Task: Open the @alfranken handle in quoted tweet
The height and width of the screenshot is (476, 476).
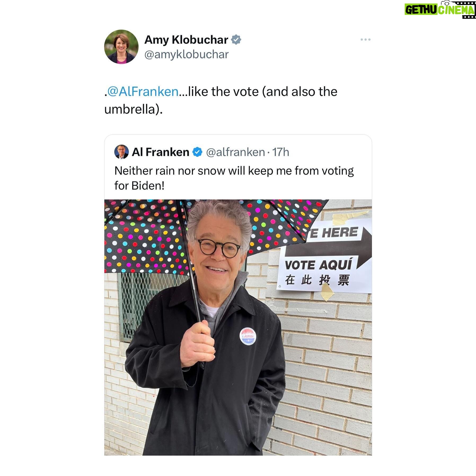Action: (235, 152)
